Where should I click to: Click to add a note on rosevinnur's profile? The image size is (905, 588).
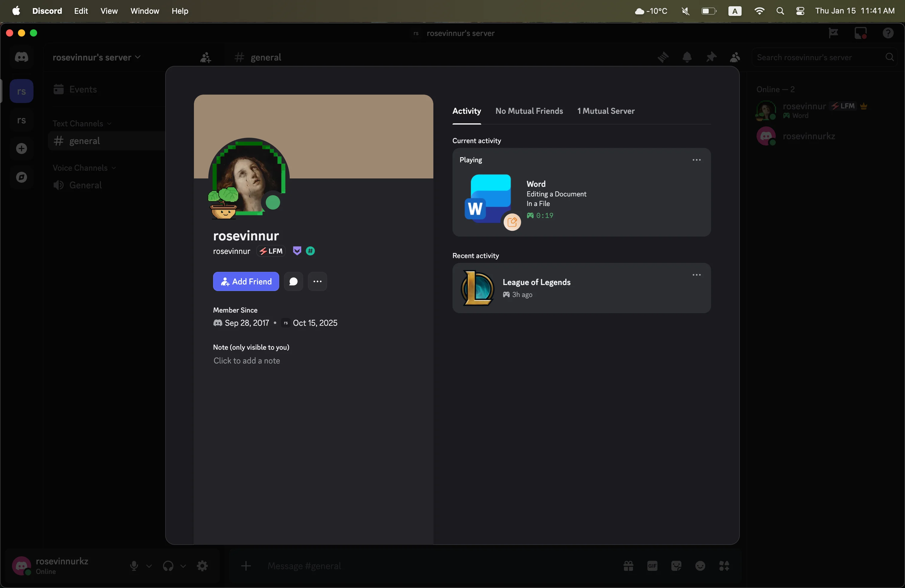coord(247,360)
